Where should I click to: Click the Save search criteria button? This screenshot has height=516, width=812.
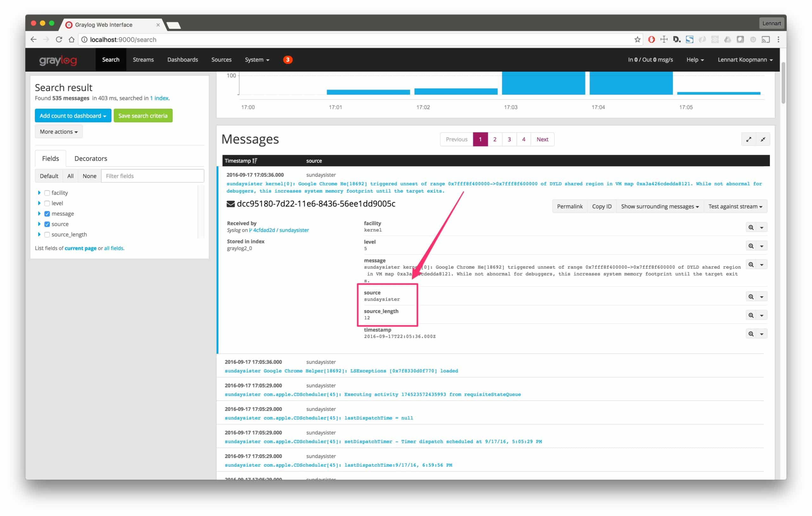(143, 116)
